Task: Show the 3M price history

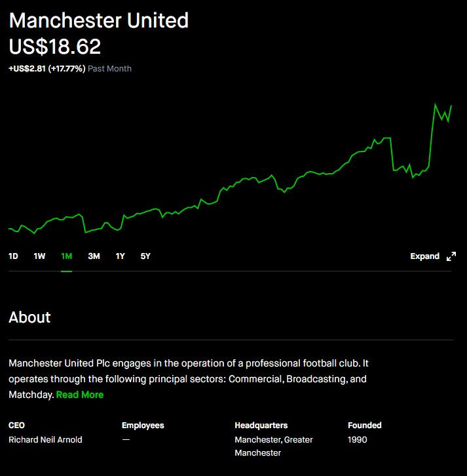Action: point(94,256)
